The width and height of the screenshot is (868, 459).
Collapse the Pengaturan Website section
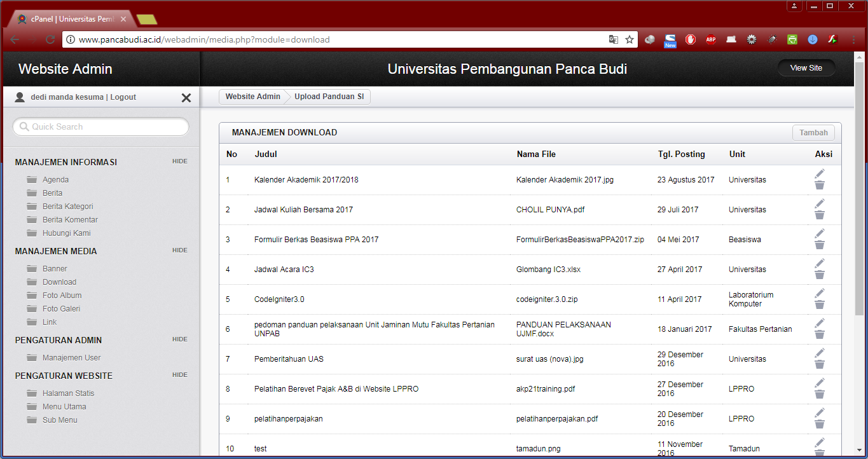tap(180, 375)
